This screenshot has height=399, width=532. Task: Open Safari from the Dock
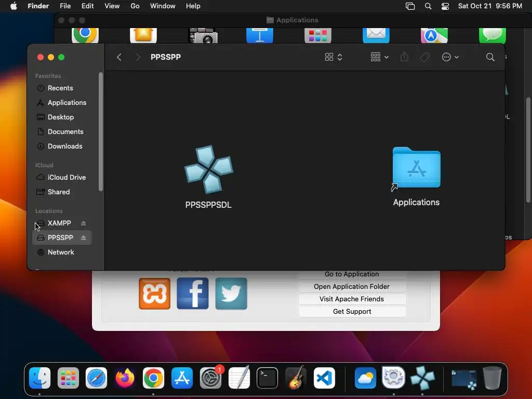96,378
